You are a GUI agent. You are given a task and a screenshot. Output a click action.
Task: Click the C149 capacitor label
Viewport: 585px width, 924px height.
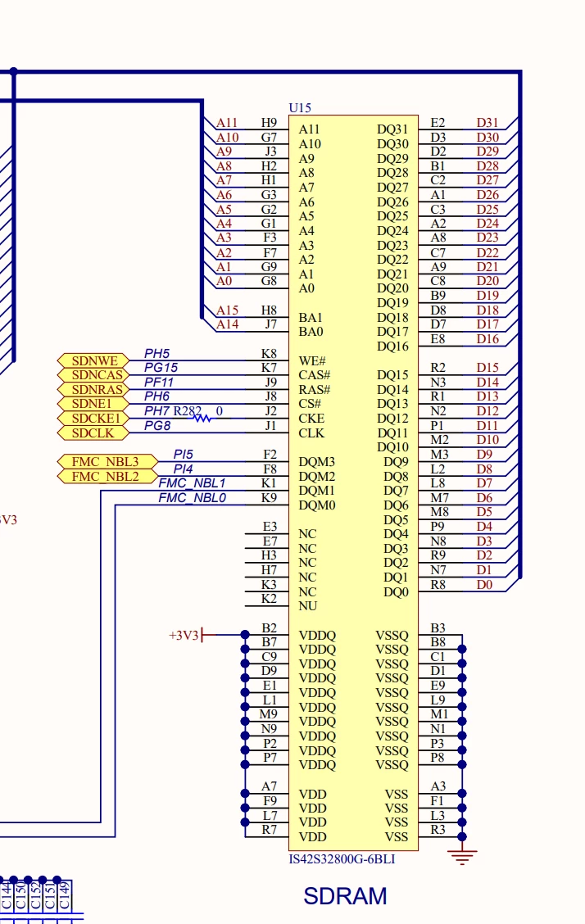(x=64, y=895)
